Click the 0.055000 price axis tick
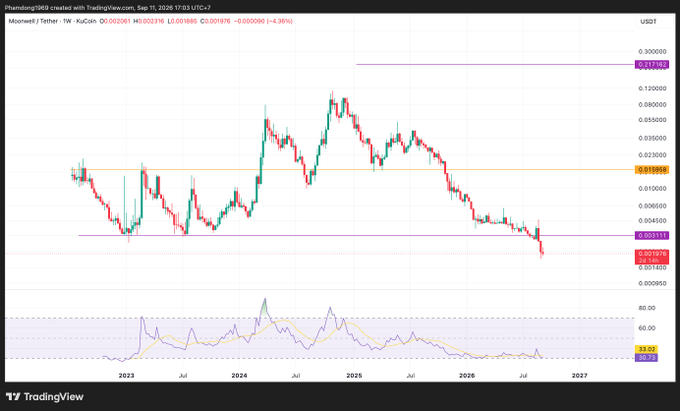Image resolution: width=680 pixels, height=411 pixels. point(652,120)
